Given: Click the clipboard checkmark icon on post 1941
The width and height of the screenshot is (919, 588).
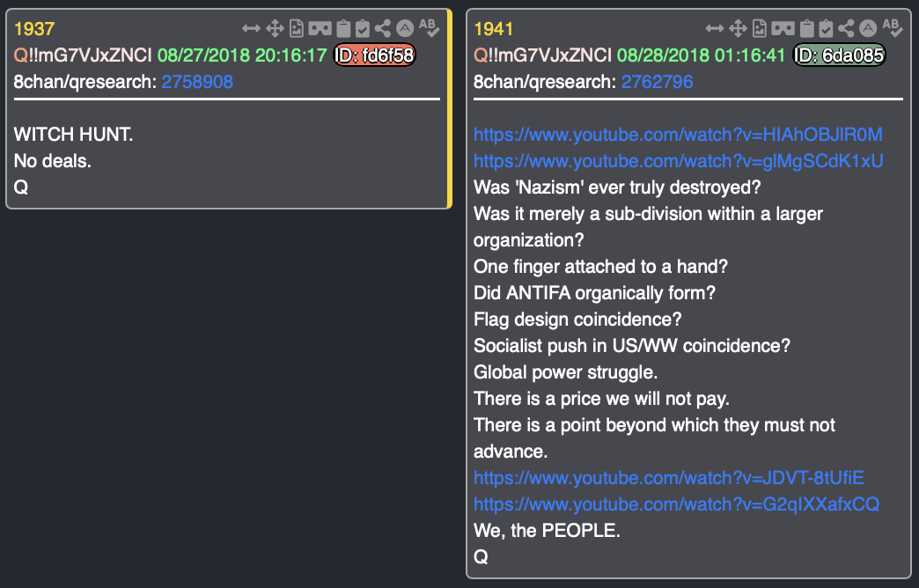Looking at the screenshot, I should tap(826, 28).
